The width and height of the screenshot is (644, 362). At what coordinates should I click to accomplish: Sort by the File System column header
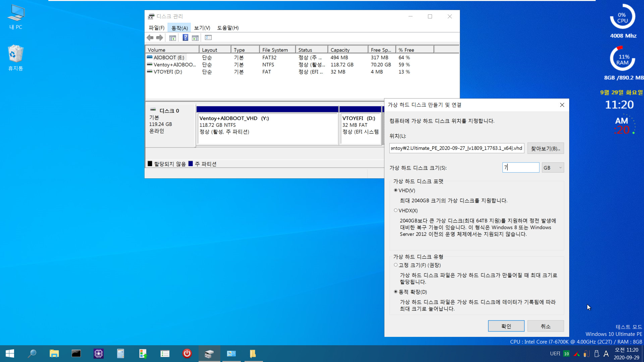[277, 50]
